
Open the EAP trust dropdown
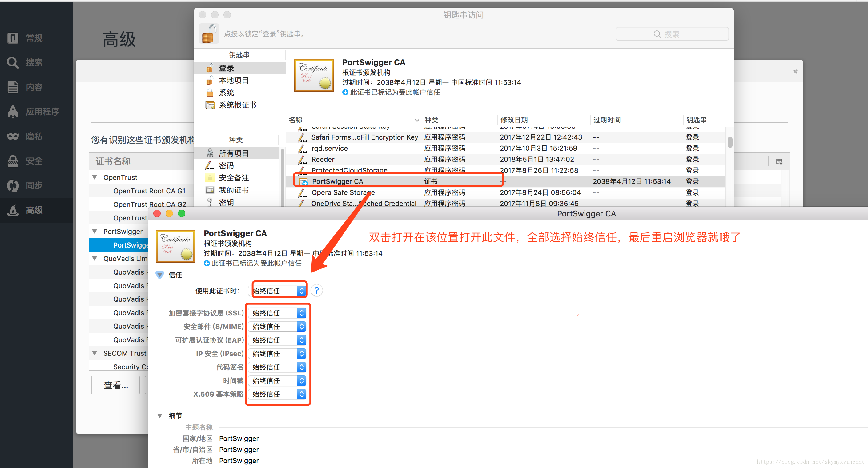click(278, 340)
